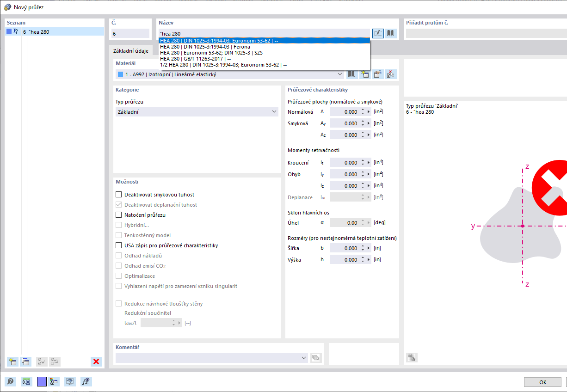Screen dimensions: 567x392
Task: Toggle the Hybridní checkbox
Action: click(x=119, y=225)
